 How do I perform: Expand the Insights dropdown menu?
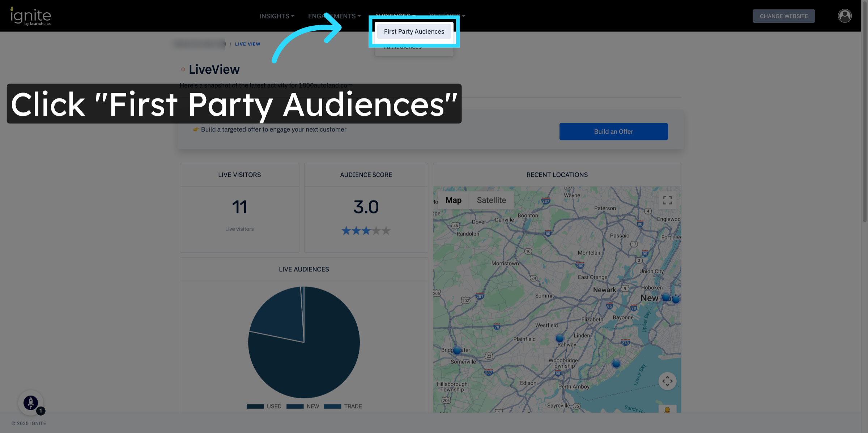point(277,16)
